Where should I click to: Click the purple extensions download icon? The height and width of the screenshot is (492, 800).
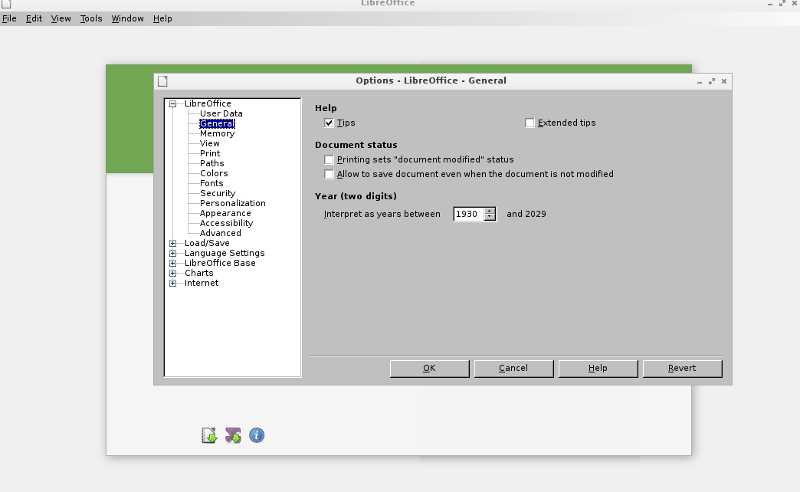coord(233,435)
